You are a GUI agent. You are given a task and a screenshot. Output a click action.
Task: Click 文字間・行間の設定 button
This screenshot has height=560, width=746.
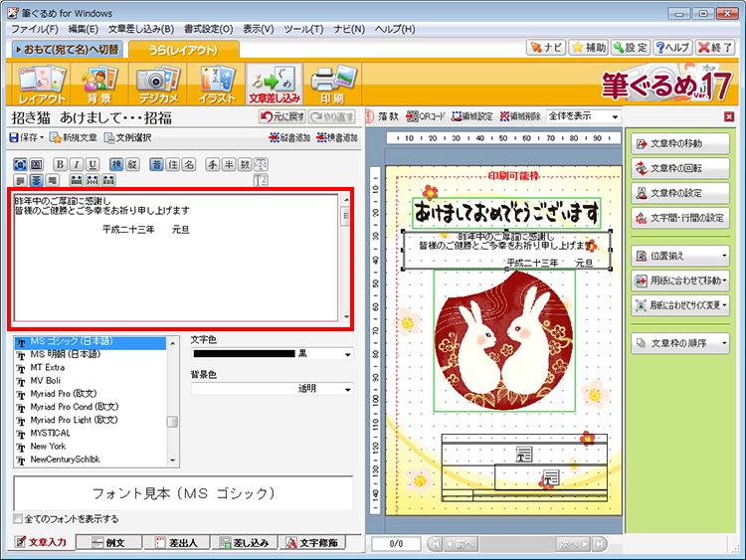[x=680, y=218]
